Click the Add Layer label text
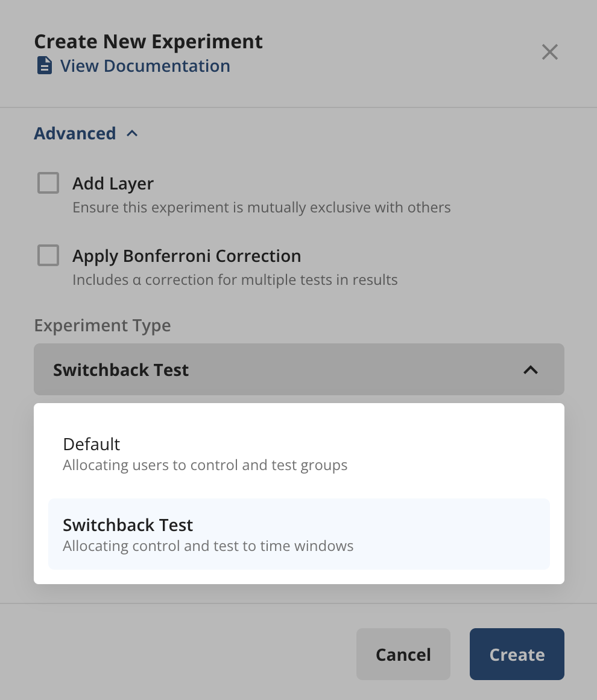The width and height of the screenshot is (597, 700). (x=113, y=183)
